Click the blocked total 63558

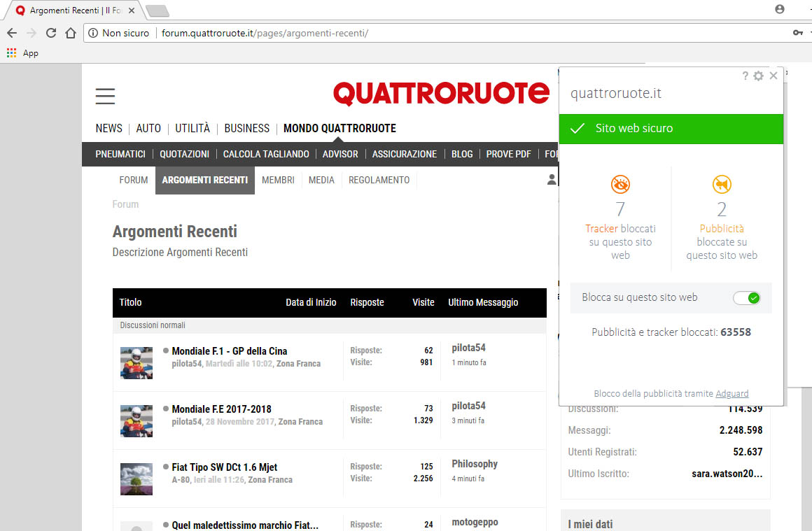click(x=736, y=332)
